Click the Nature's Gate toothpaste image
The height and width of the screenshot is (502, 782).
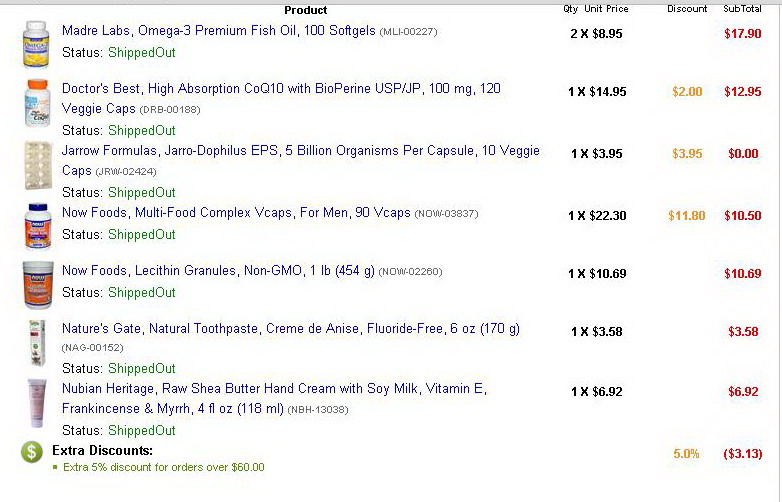(x=37, y=343)
